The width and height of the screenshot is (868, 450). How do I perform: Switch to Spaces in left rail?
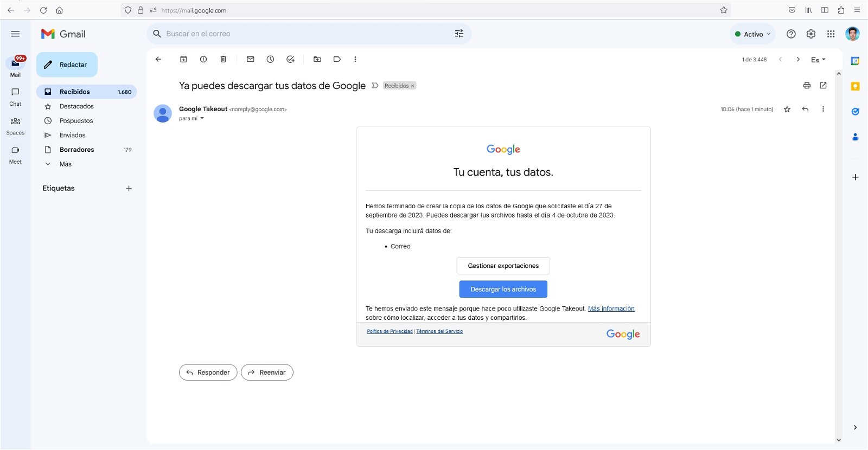point(15,126)
